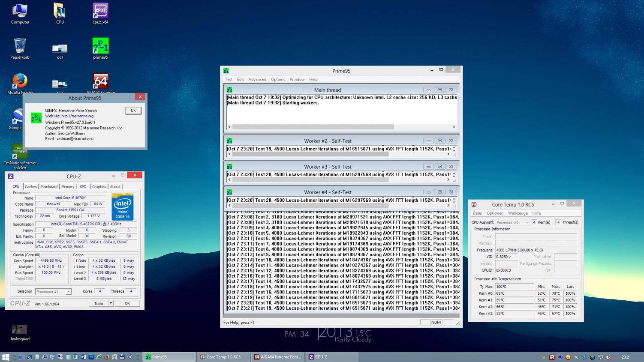Open Word from the taskbar quick launch
The height and width of the screenshot is (362, 644).
point(83,357)
